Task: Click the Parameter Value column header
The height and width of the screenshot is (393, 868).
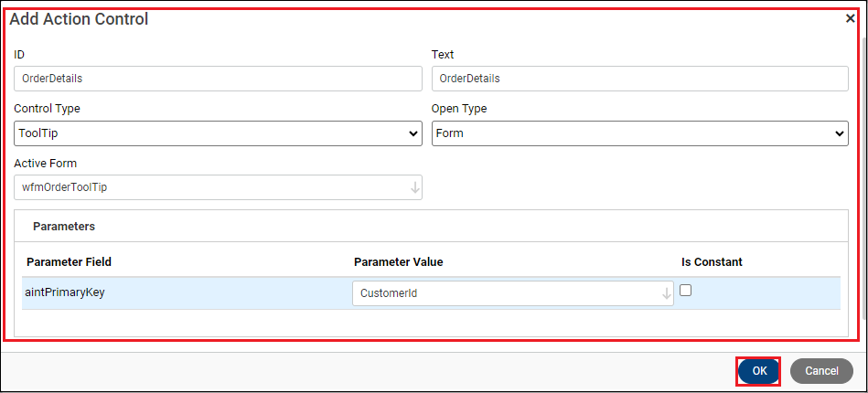Action: pyautogui.click(x=398, y=262)
